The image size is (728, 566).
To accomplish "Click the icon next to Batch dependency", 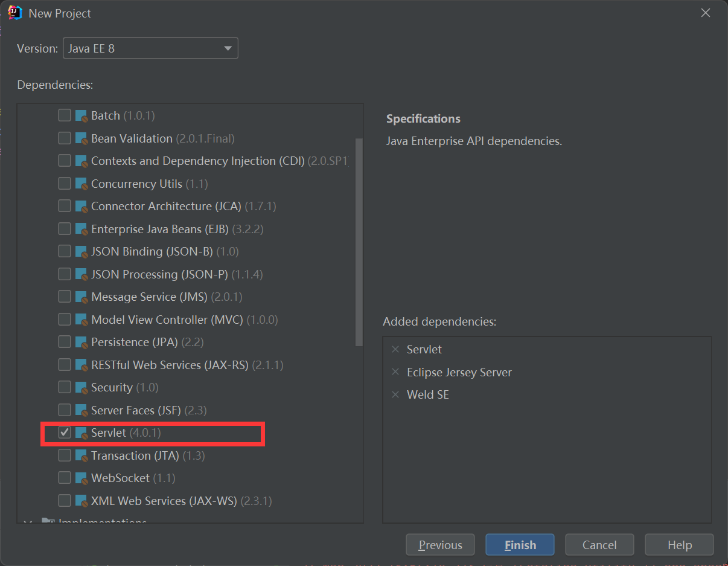I will click(82, 115).
